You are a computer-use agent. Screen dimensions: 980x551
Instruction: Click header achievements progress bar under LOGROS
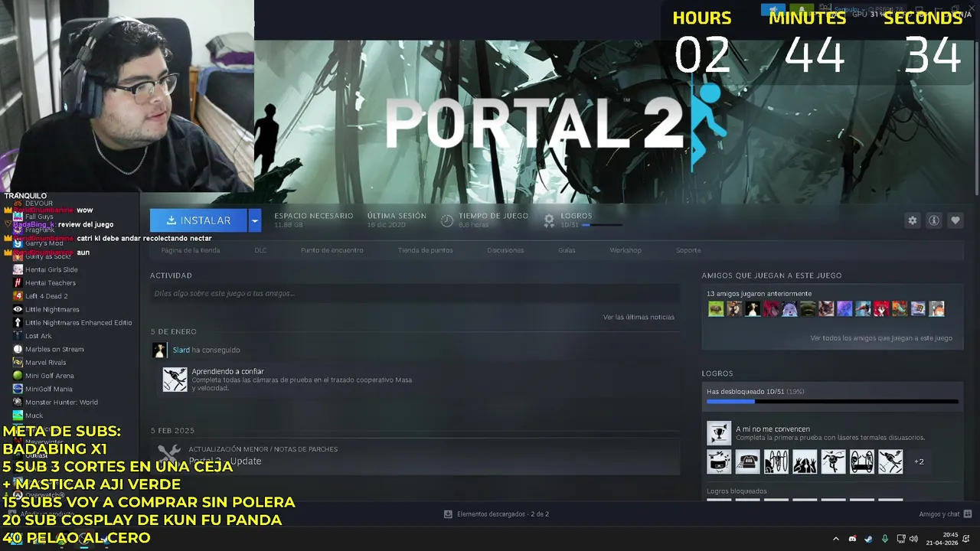[602, 225]
